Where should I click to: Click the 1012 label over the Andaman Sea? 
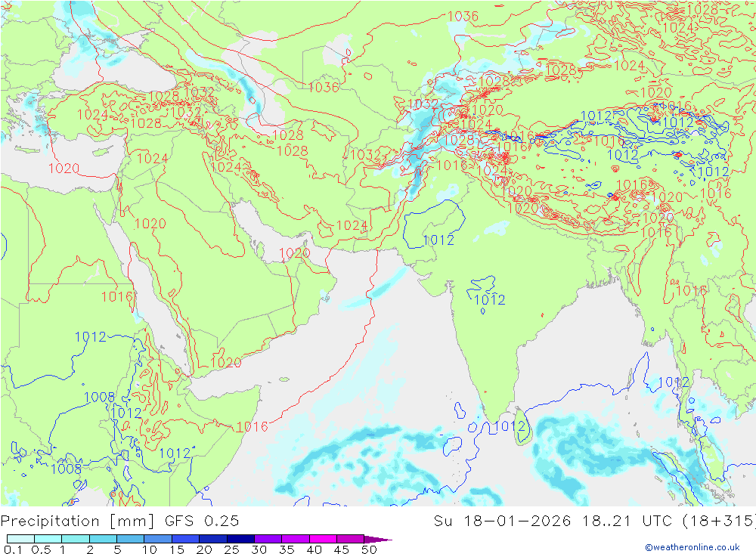pyautogui.click(x=674, y=382)
